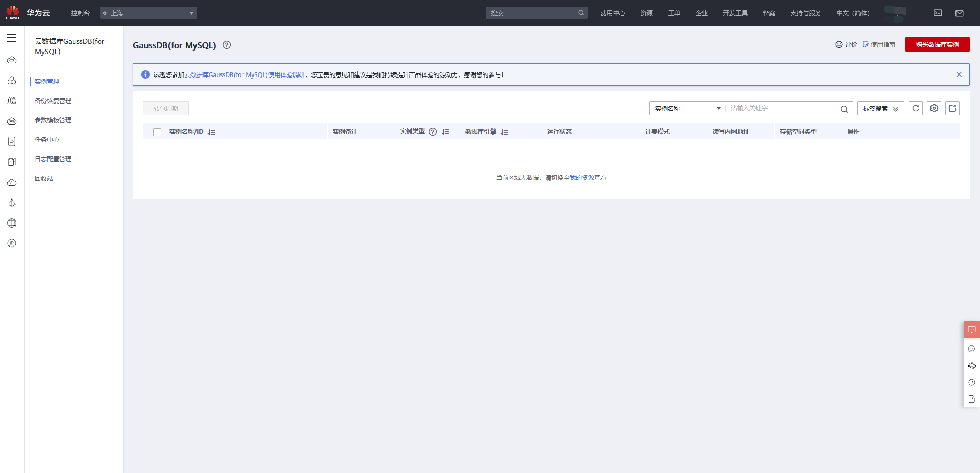Open 日志配置管理 in the sidebar
This screenshot has width=980, height=473.
(53, 159)
